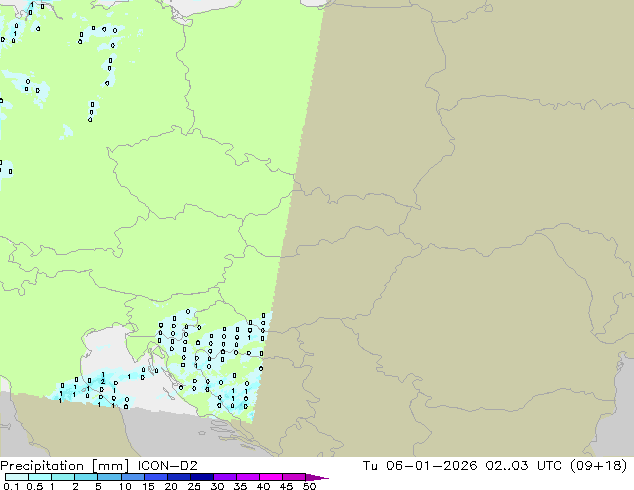This screenshot has width=634, height=490.
Task: Select the 30–35 mm purple legend swatch
Action: coord(225,477)
